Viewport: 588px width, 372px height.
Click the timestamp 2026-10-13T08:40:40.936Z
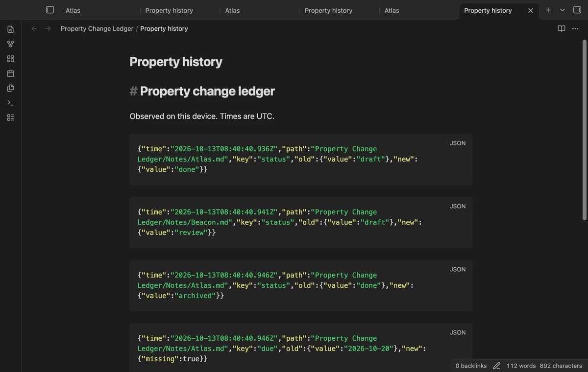click(x=224, y=149)
